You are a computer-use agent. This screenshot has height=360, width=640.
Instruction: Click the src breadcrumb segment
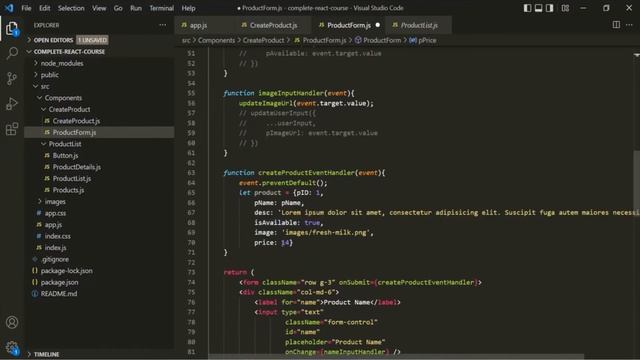click(x=186, y=40)
